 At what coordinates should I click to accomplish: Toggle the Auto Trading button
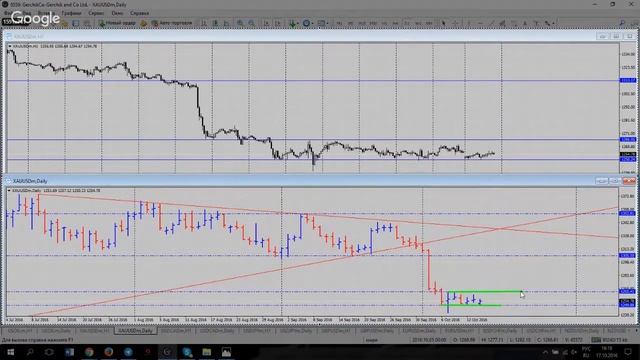171,23
